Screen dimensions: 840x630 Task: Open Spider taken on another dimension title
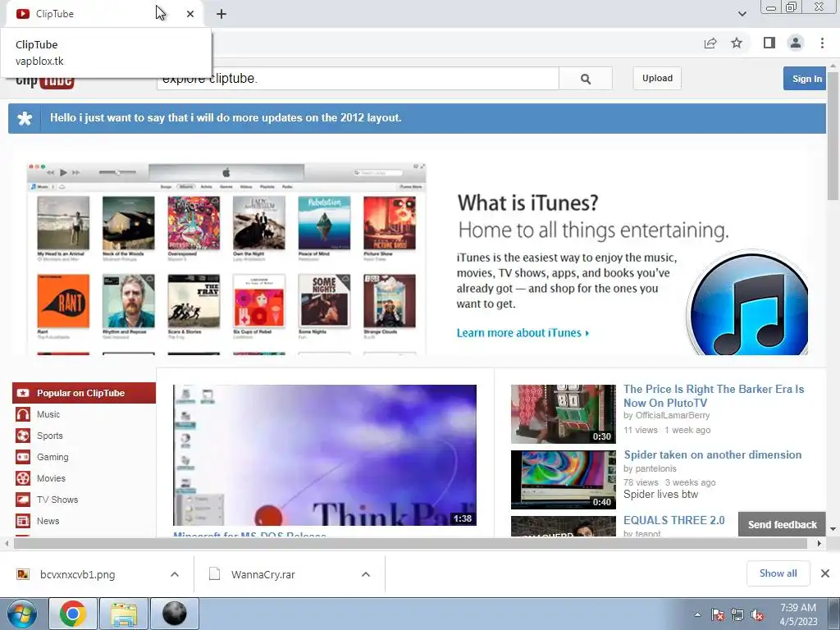click(713, 454)
